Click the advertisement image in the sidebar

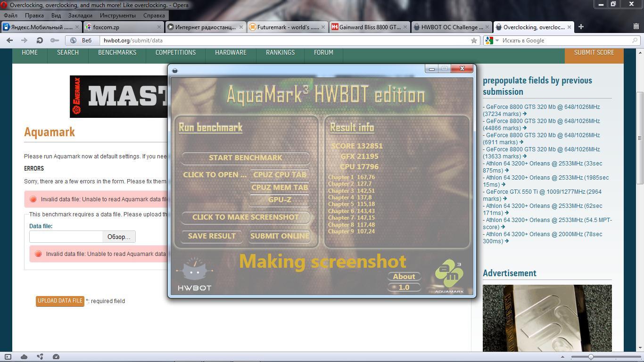(547, 318)
